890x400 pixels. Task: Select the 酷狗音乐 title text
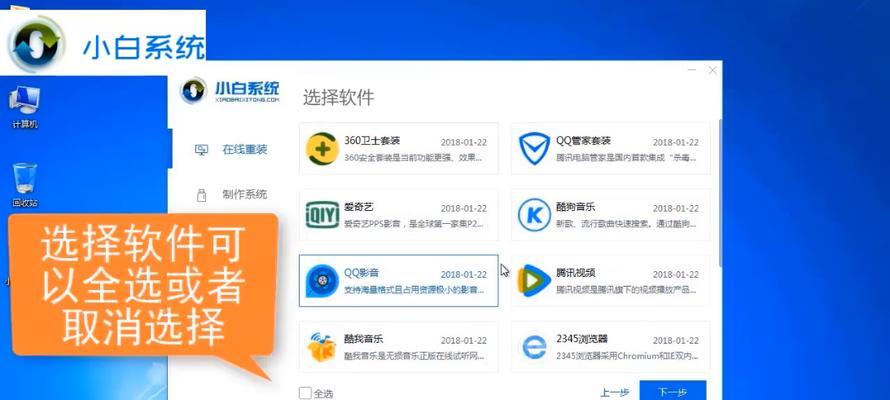[x=576, y=207]
